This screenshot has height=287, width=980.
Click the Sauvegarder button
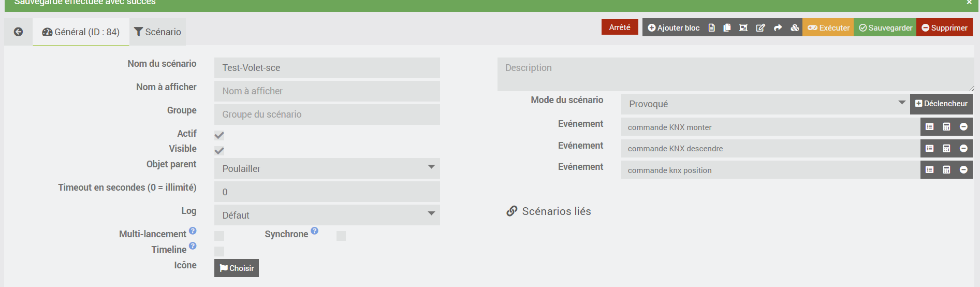tap(885, 28)
